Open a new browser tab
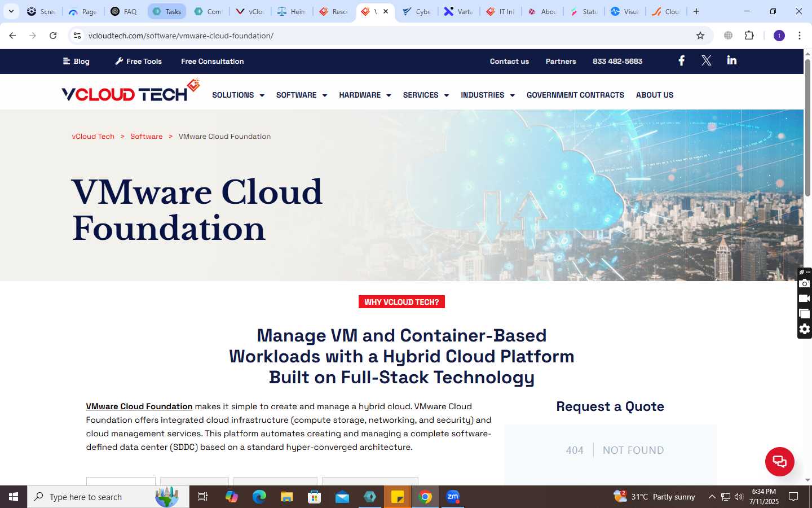The width and height of the screenshot is (812, 508). (x=696, y=11)
